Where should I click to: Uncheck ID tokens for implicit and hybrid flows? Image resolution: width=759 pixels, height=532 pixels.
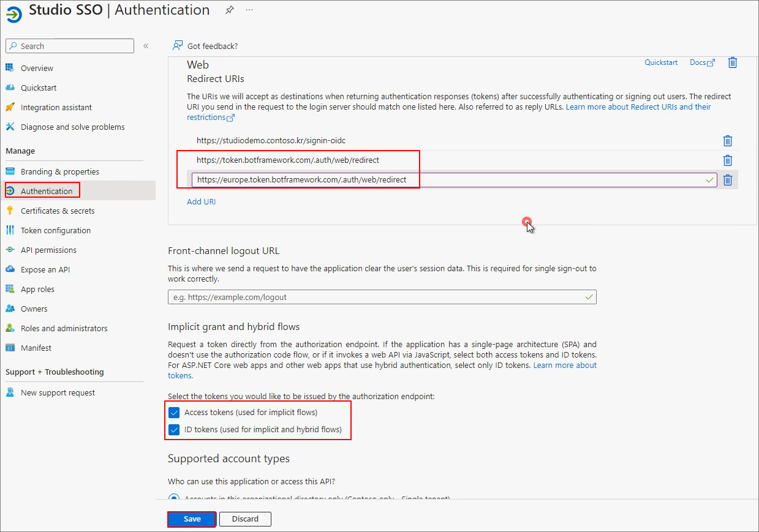point(174,429)
